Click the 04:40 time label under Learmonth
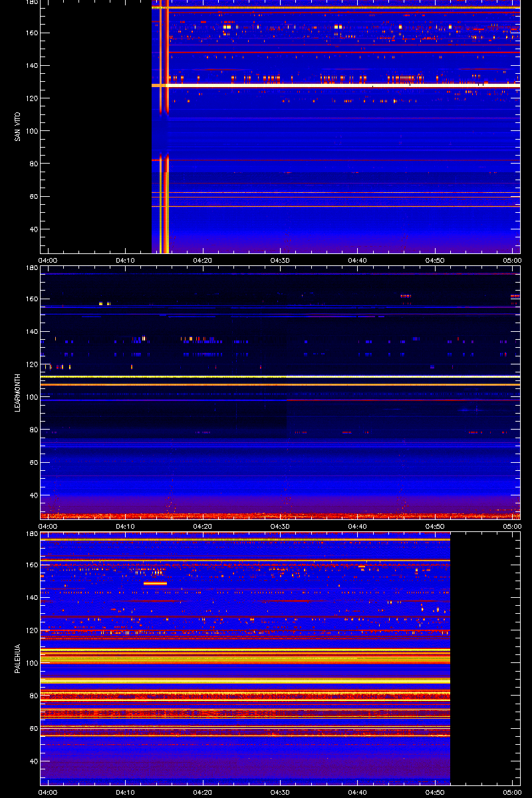Image resolution: width=532 pixels, height=798 pixels. (x=358, y=527)
